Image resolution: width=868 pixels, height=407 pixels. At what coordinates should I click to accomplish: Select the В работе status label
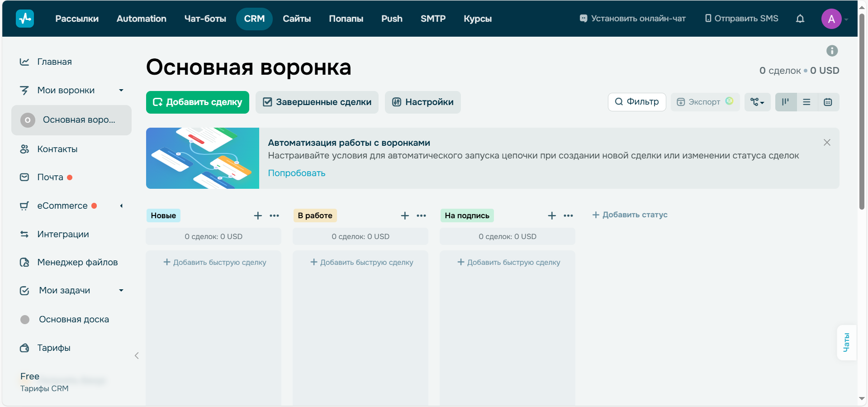pos(315,215)
